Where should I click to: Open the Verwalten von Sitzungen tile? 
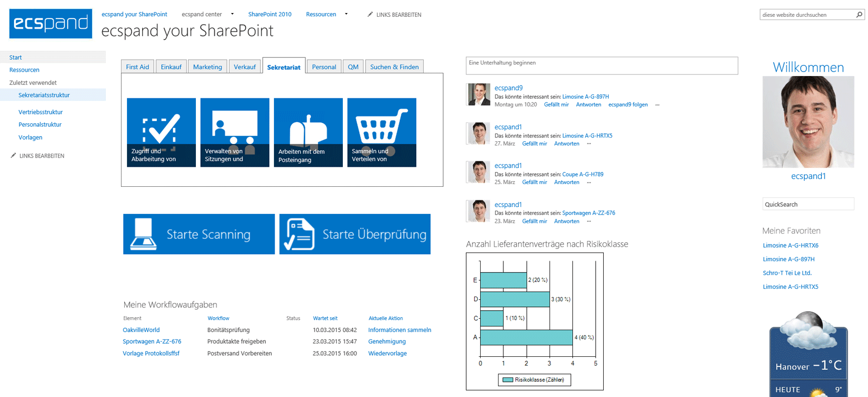point(234,132)
